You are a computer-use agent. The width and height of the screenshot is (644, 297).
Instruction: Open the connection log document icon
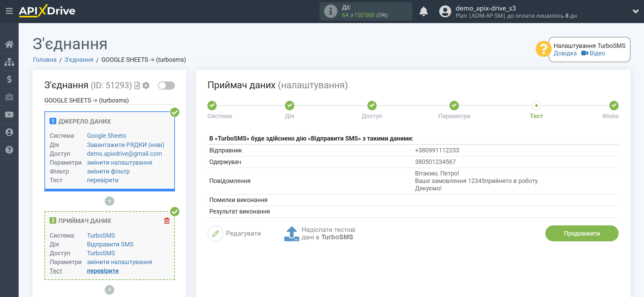pos(137,86)
